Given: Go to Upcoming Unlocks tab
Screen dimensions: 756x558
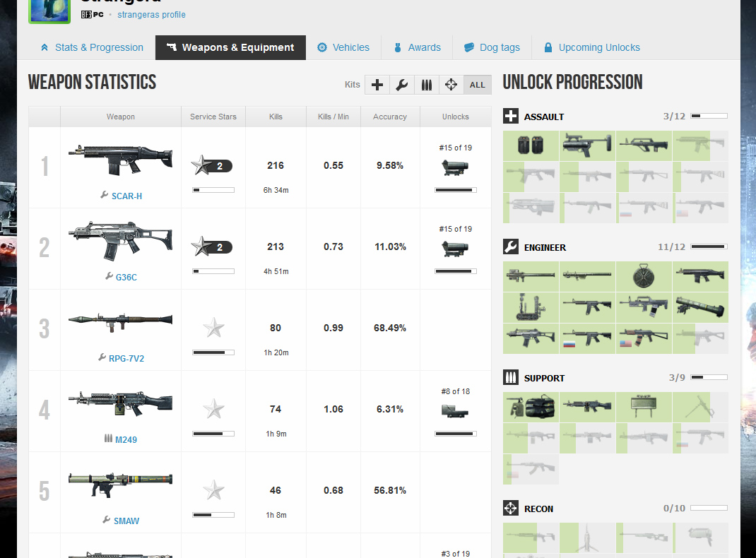Looking at the screenshot, I should coord(591,47).
